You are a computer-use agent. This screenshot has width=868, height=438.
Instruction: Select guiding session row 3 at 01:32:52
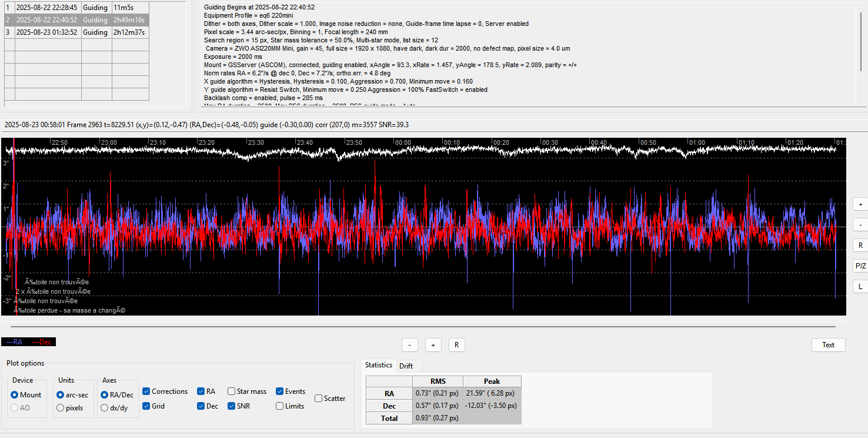click(76, 32)
